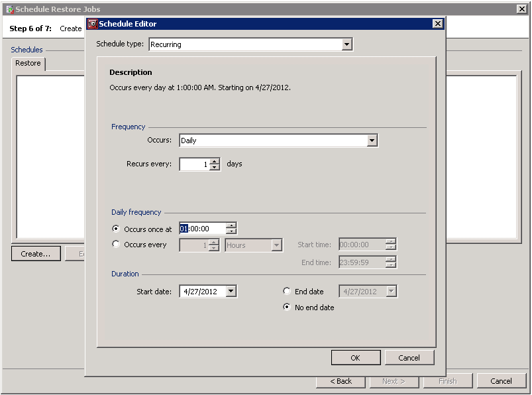Switch to the Restore tab
The image size is (532, 395).
coord(28,64)
